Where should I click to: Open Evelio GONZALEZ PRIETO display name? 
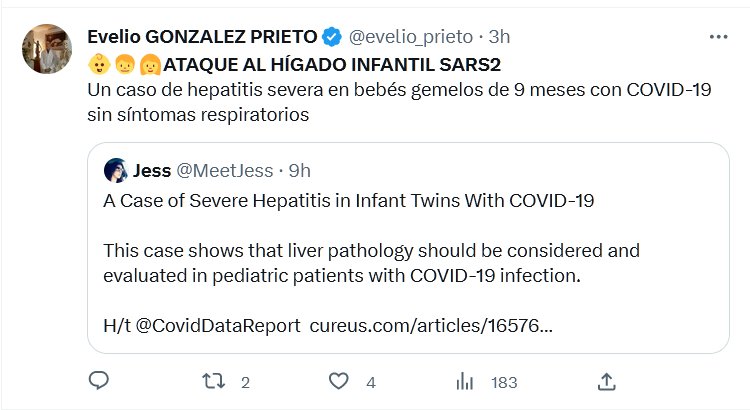click(x=202, y=38)
